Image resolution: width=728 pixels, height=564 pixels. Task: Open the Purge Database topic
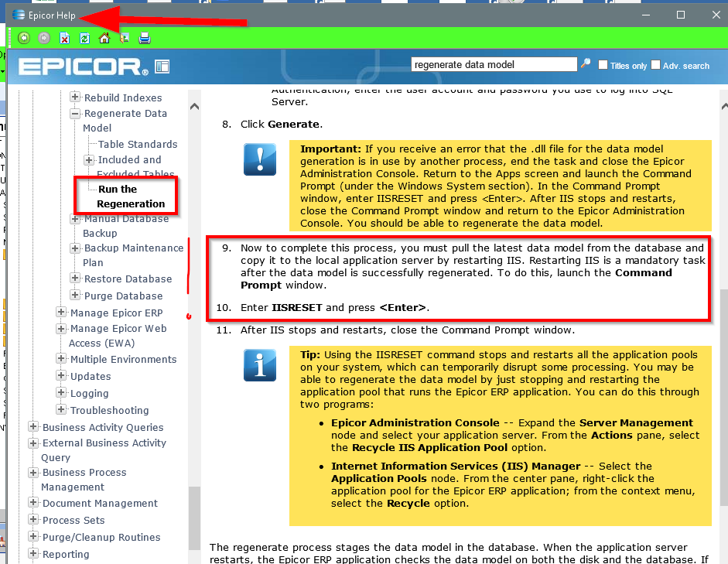124,296
